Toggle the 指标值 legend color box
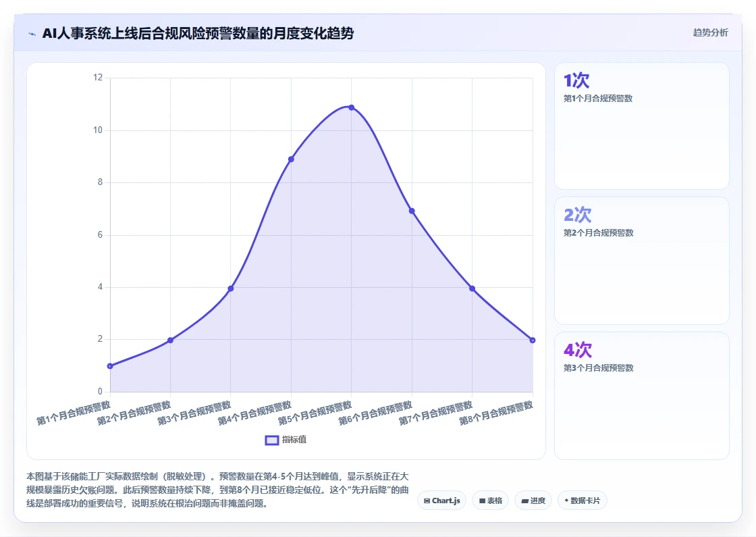 [x=272, y=440]
